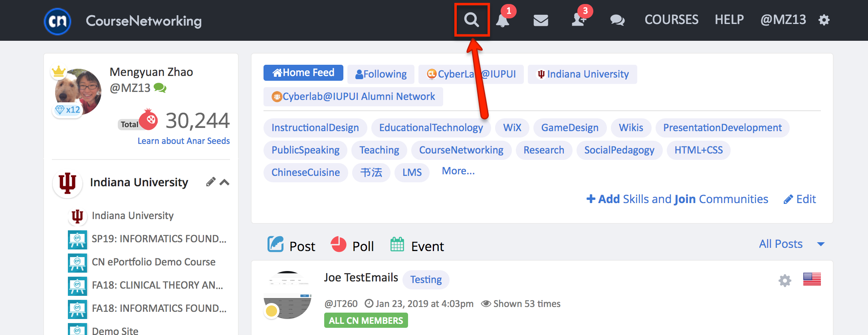Viewport: 868px width, 335px height.
Task: Click the CourseNetworking title
Action: [x=144, y=21]
